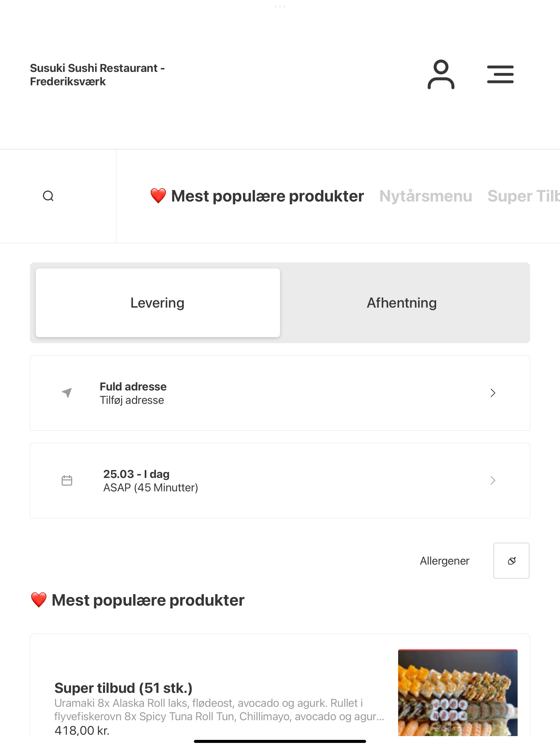
Task: Click the red heart in section heading
Action: point(39,600)
